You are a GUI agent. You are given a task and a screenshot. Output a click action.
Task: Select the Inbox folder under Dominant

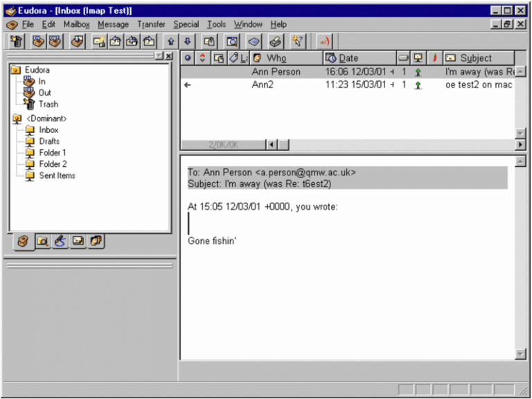click(48, 130)
